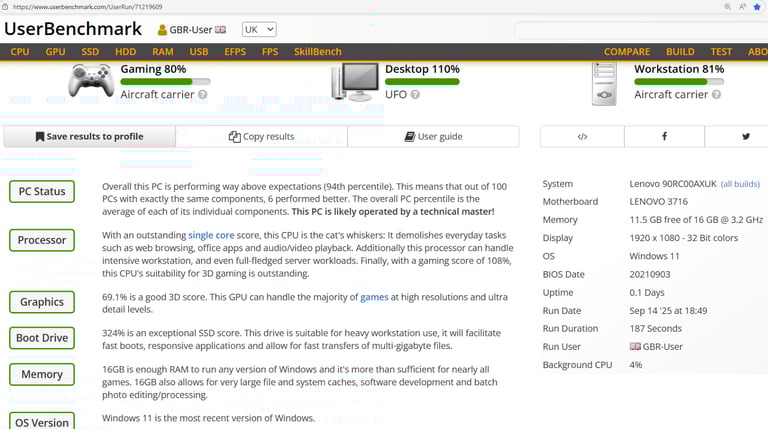
Task: Click the gamepad icon next to Gaming 80%
Action: tap(91, 80)
